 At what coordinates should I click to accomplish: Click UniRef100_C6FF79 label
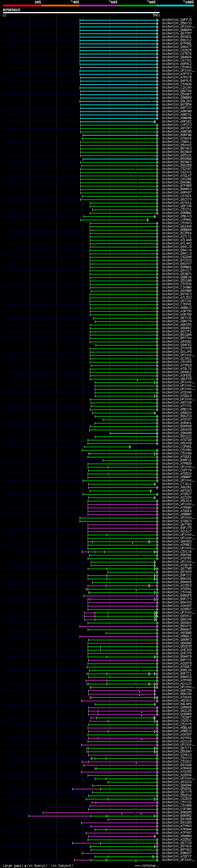click(x=177, y=470)
